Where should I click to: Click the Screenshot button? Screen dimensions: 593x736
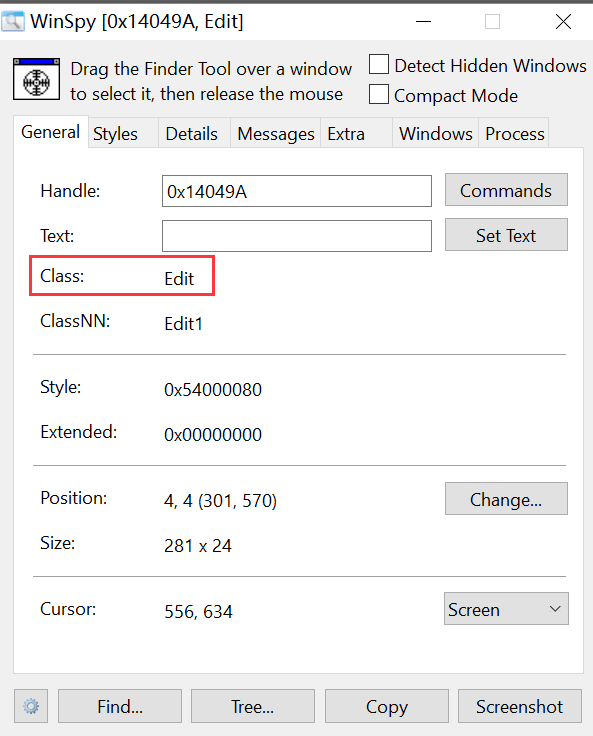tap(520, 706)
